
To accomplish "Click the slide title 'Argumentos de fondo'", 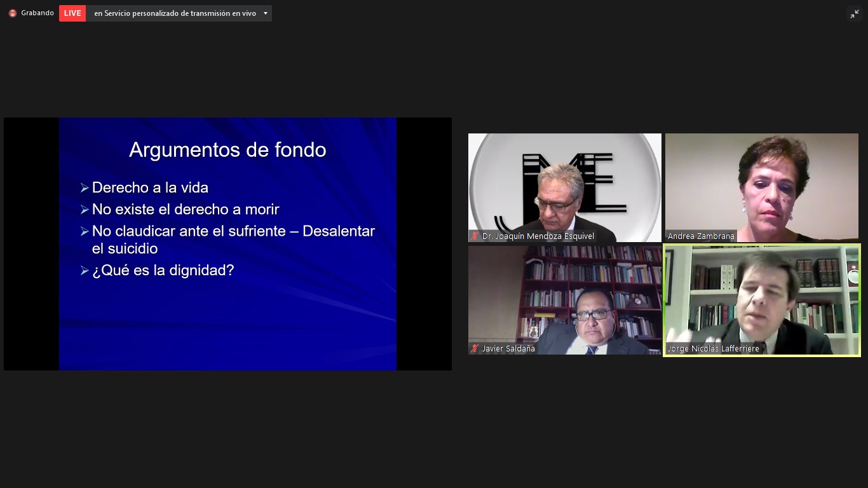I will pyautogui.click(x=227, y=150).
